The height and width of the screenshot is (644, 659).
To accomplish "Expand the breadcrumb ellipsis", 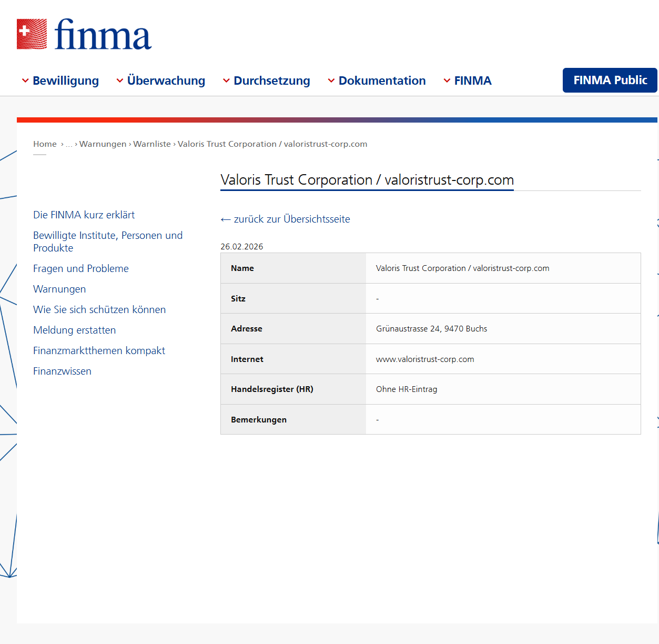I will pos(69,144).
